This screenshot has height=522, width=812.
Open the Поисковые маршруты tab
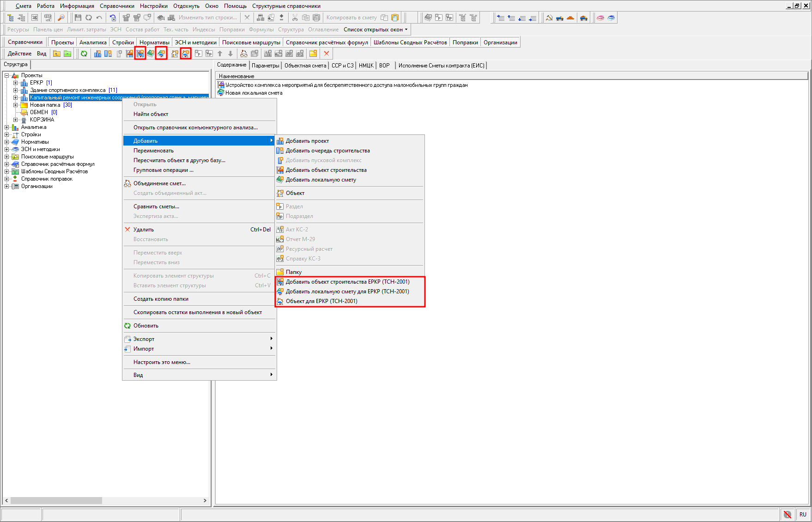click(251, 42)
